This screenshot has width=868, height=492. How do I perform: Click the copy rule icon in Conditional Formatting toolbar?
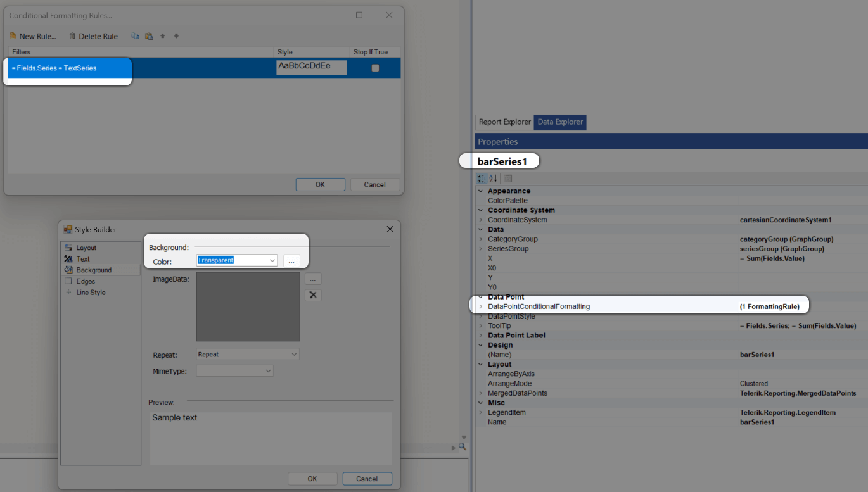coord(135,36)
